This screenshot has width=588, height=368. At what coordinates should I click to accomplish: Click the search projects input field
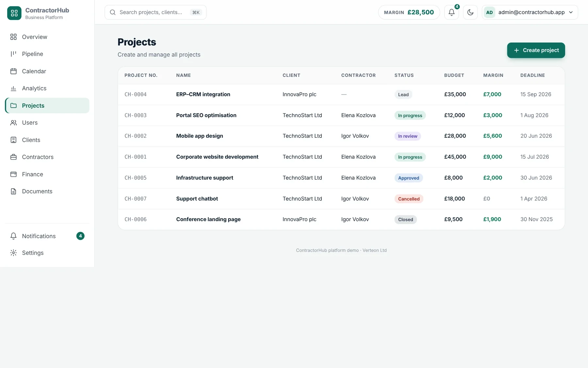pyautogui.click(x=155, y=12)
